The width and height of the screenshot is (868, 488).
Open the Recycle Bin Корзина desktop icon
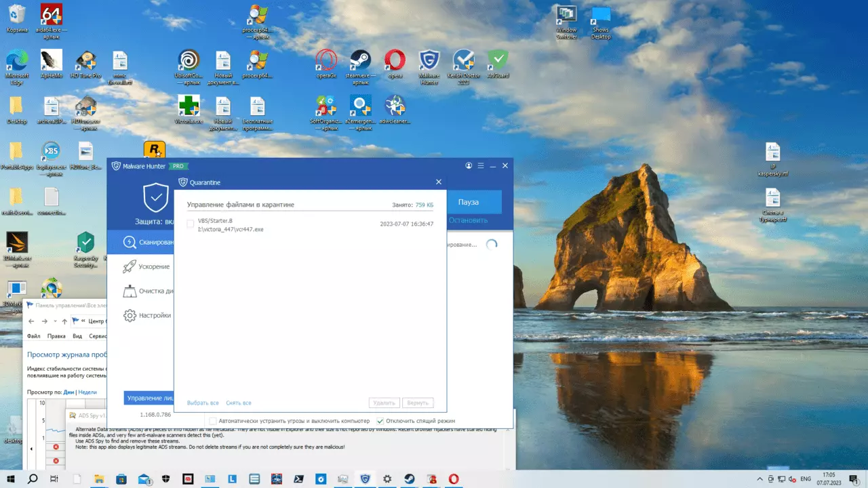18,18
